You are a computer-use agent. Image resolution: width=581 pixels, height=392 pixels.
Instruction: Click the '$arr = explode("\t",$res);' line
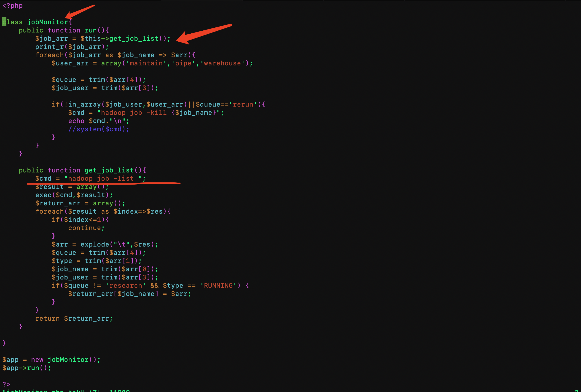pos(105,244)
